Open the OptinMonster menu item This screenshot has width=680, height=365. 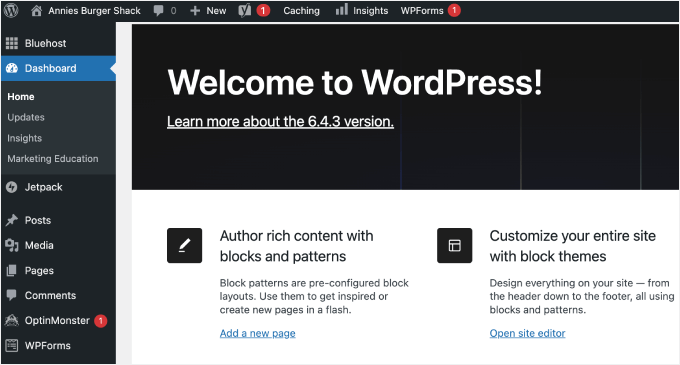pos(57,321)
